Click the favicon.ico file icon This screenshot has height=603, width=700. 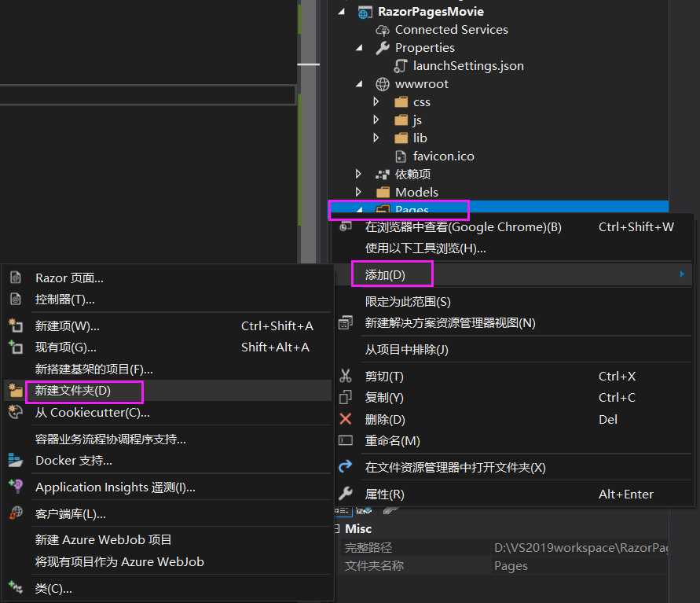pos(401,156)
